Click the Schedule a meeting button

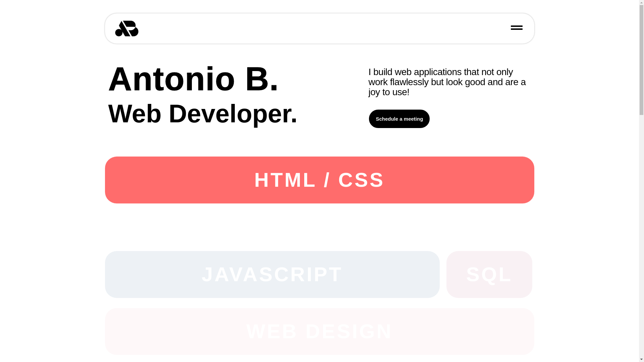pyautogui.click(x=399, y=119)
